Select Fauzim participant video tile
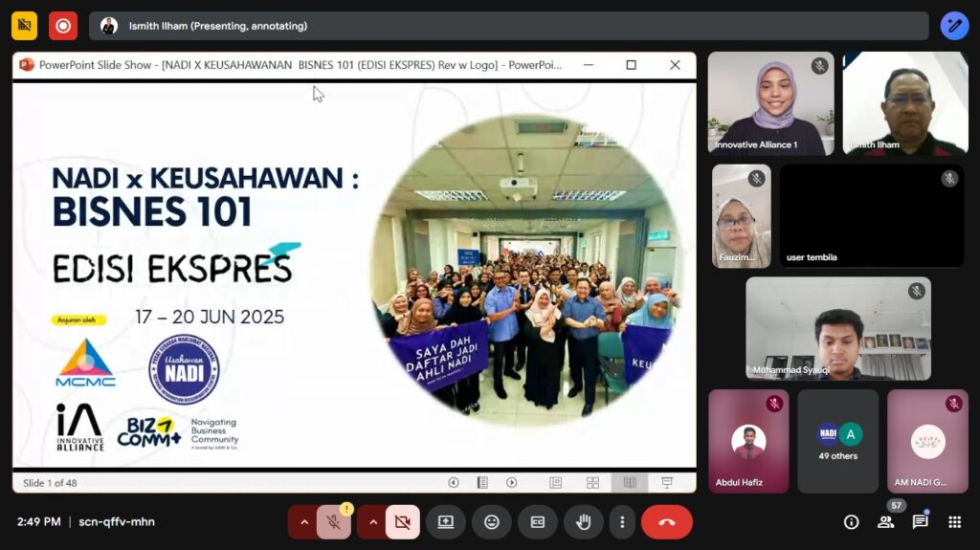 click(x=742, y=216)
